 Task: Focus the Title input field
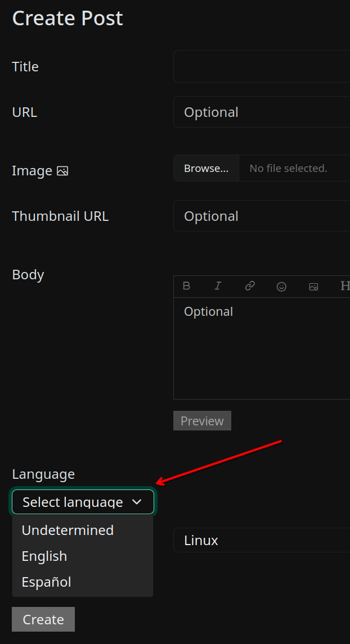tap(262, 66)
